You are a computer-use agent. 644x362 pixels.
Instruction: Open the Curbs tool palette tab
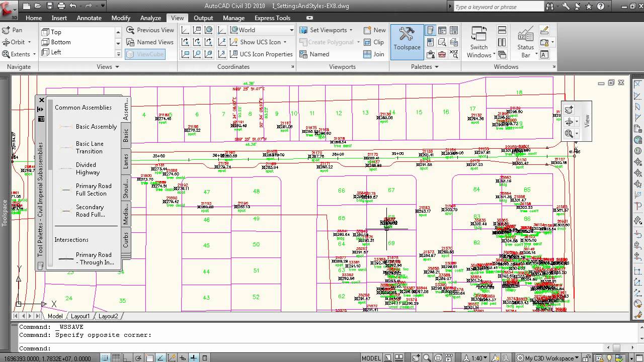click(126, 240)
